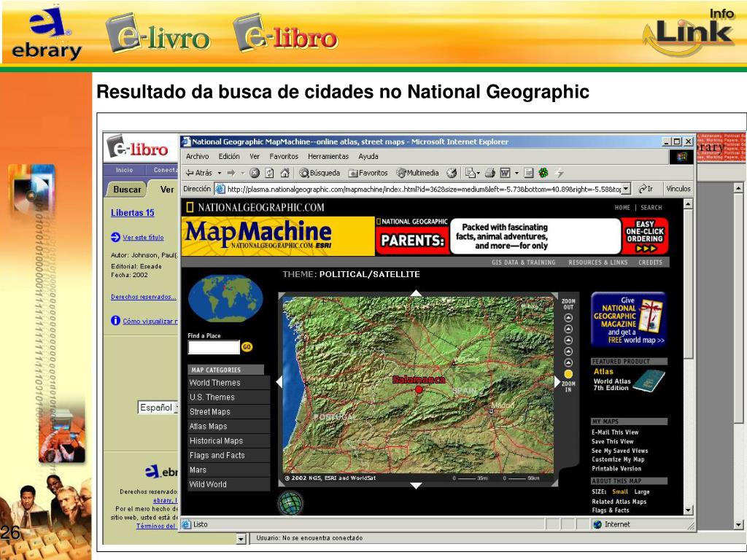Image resolution: width=747 pixels, height=560 pixels.
Task: Pan map east with right white arrow
Action: click(x=557, y=381)
